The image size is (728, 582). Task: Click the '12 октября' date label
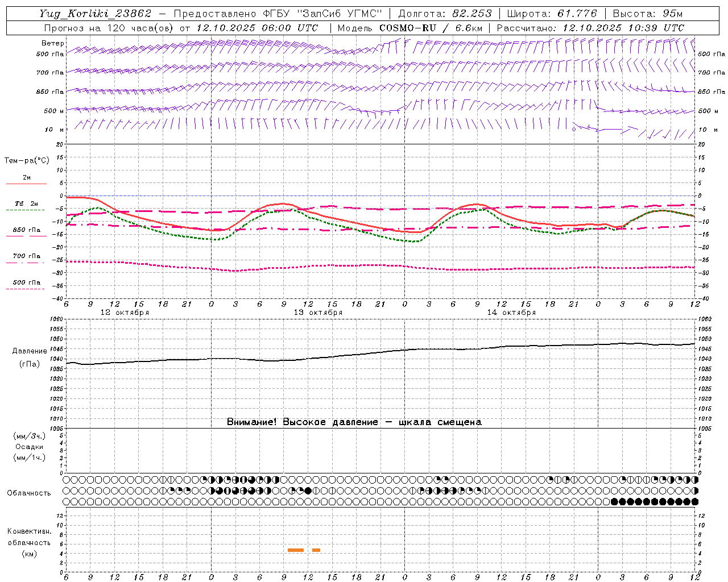point(125,313)
